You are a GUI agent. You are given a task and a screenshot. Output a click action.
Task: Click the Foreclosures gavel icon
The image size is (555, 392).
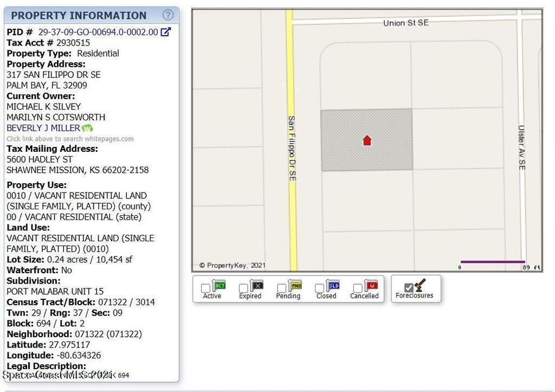(x=420, y=285)
